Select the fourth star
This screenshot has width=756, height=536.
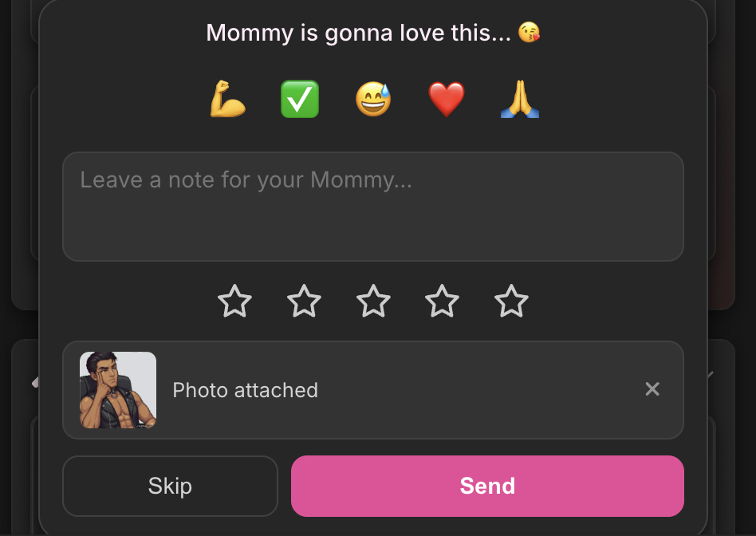(x=442, y=301)
